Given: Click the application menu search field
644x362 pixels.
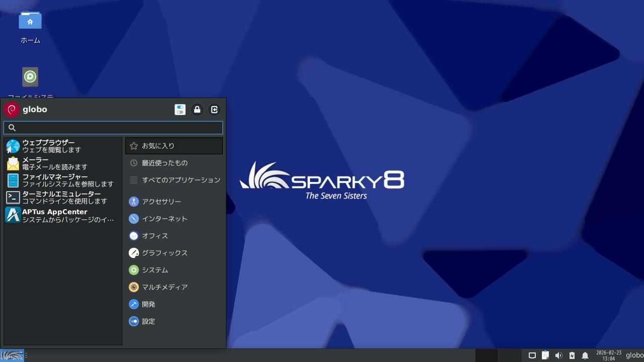Looking at the screenshot, I should (x=113, y=128).
